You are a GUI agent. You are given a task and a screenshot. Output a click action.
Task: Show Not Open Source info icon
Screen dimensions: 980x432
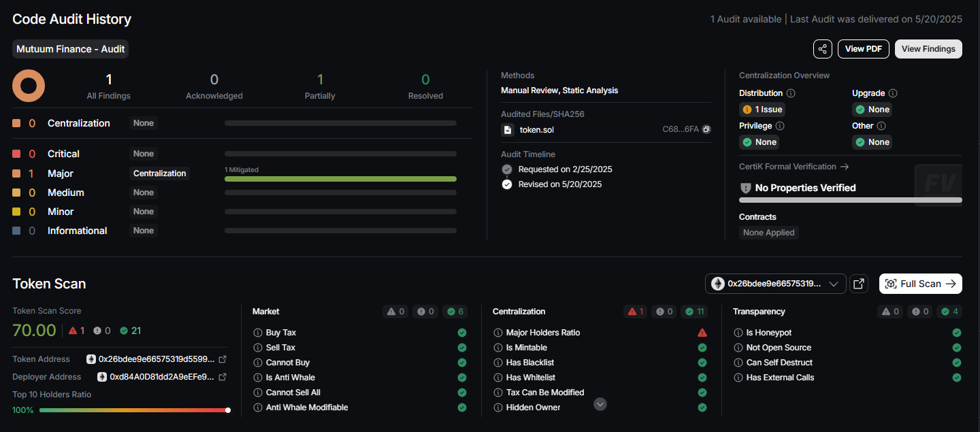(x=739, y=348)
